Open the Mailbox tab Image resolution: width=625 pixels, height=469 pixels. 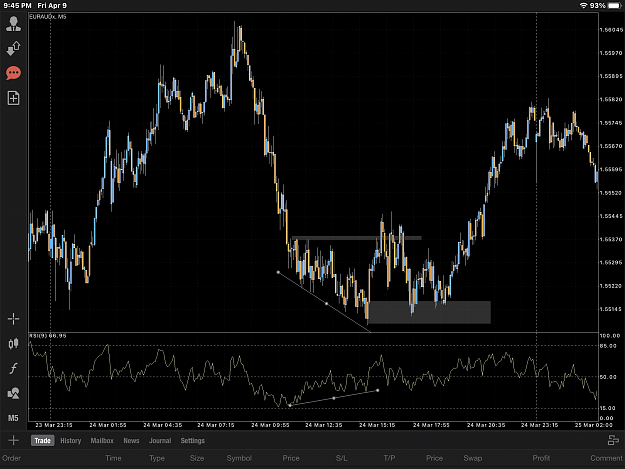102,441
